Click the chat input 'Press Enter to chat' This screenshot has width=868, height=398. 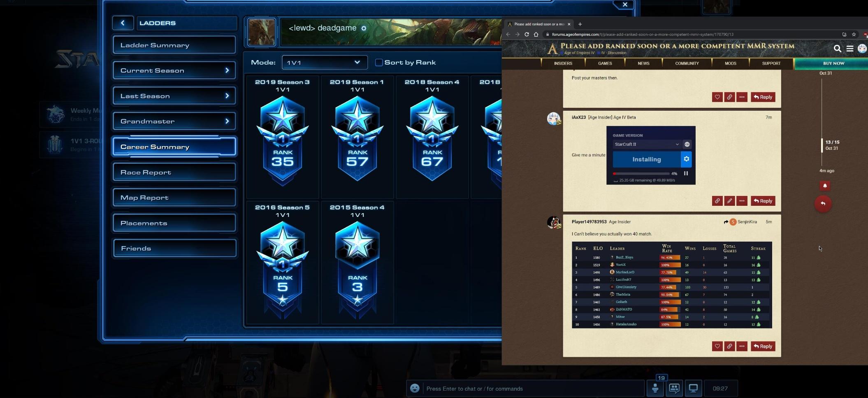[x=533, y=389]
